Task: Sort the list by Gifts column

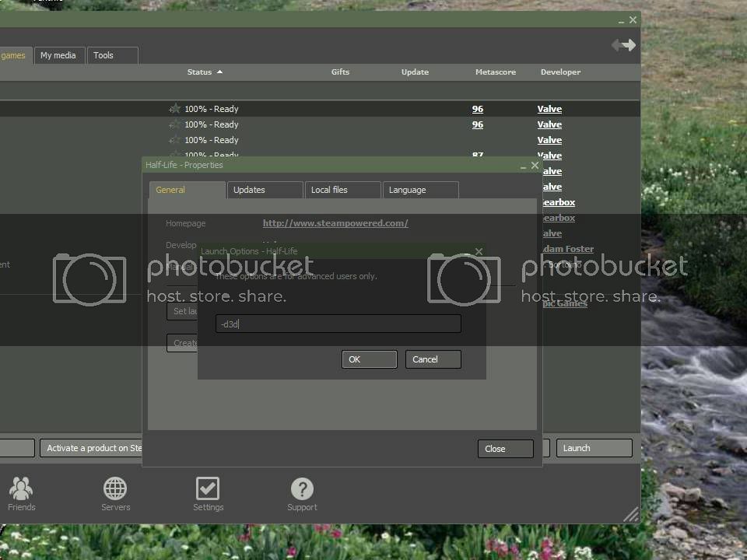Action: pos(340,72)
